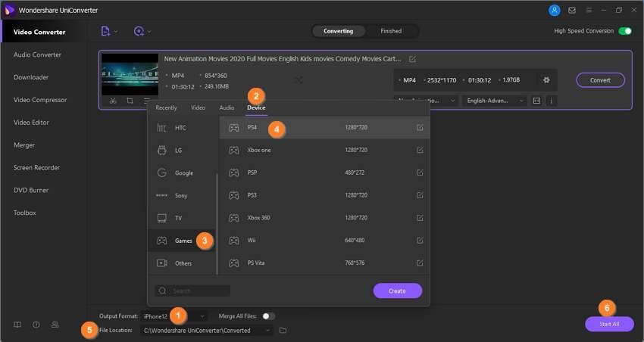
Task: Open Screen Recorder in sidebar
Action: coord(36,167)
